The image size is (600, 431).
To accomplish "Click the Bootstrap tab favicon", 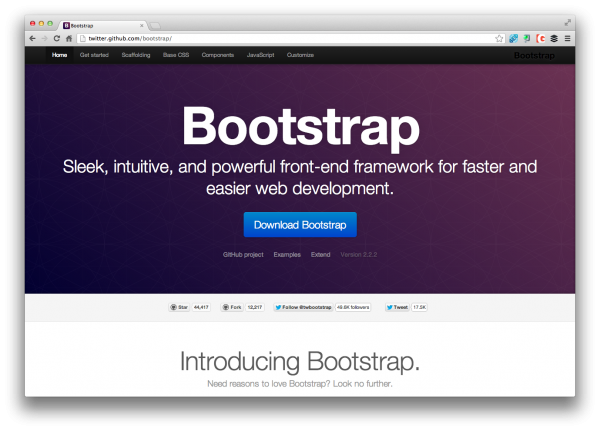I will tap(66, 26).
